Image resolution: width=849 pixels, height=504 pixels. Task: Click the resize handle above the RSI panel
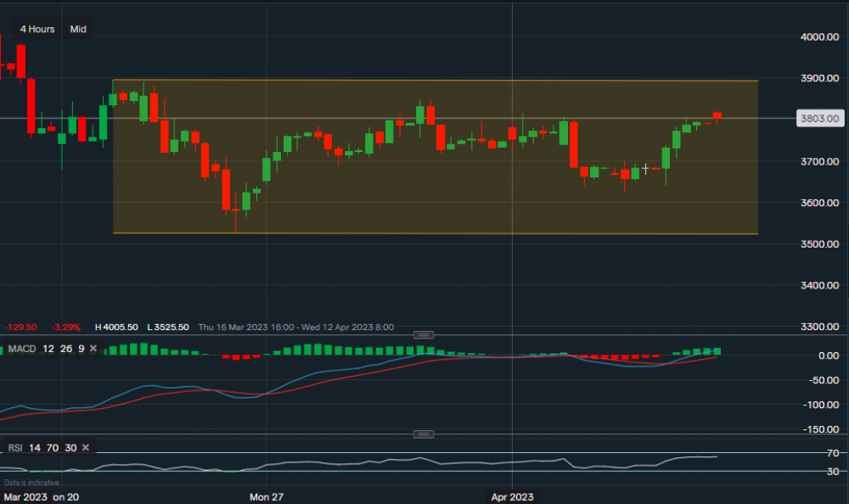(x=424, y=434)
